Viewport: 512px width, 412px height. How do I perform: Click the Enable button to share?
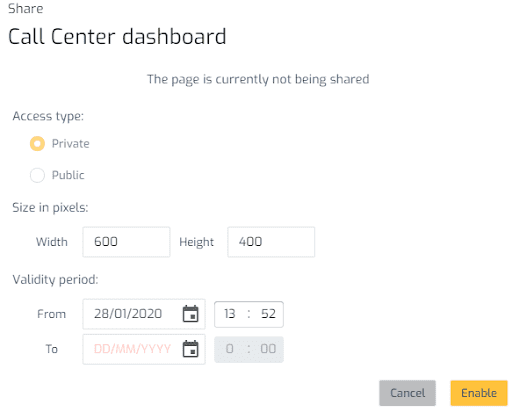(479, 393)
